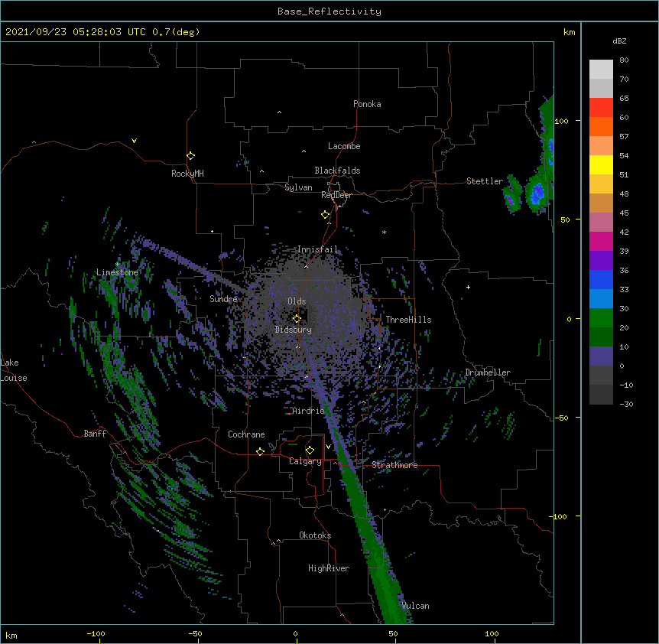This screenshot has width=659, height=644.
Task: Pick the purple 39-36 dBZ legend swatch
Action: coord(601,261)
